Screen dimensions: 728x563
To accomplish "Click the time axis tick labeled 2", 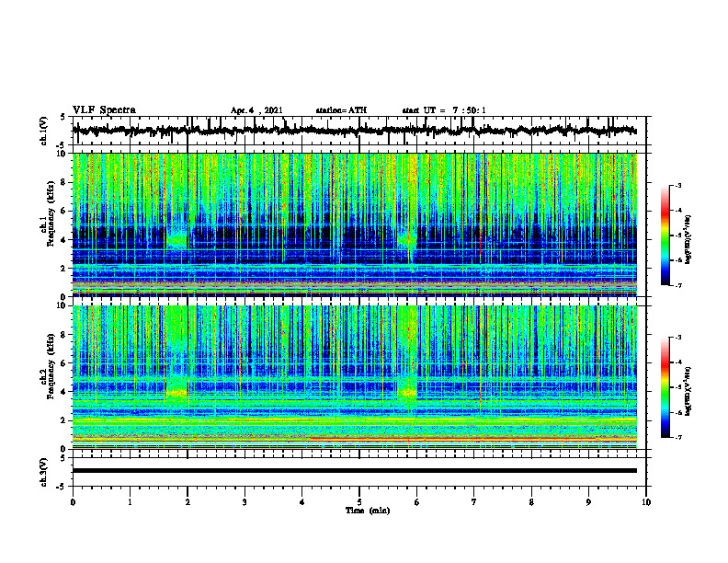I will [188, 502].
